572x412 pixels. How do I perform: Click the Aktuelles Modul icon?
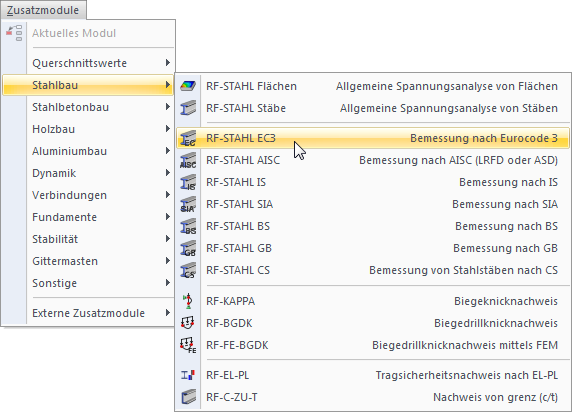[15, 33]
